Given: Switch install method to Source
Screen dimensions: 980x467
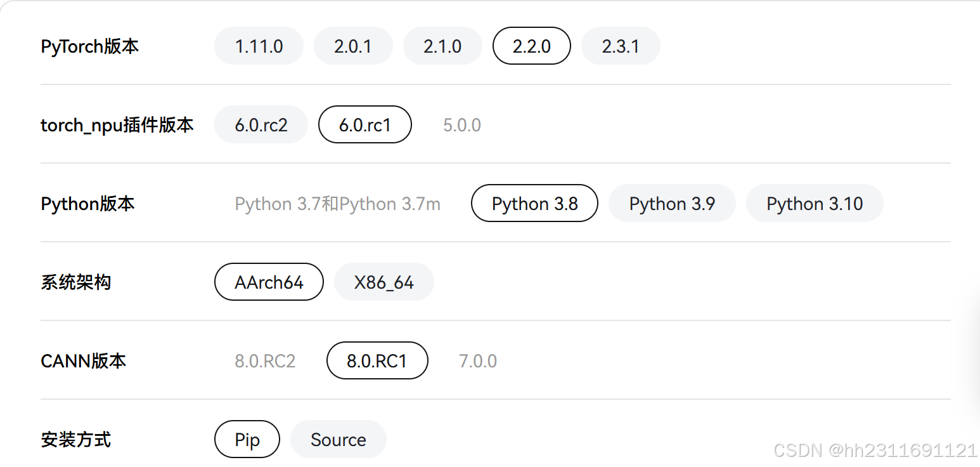Looking at the screenshot, I should (338, 439).
